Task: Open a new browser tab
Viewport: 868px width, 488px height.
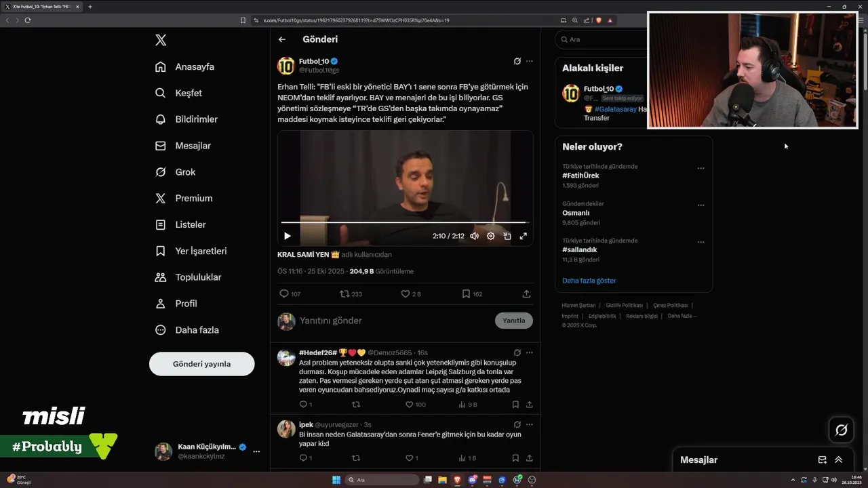Action: click(90, 7)
